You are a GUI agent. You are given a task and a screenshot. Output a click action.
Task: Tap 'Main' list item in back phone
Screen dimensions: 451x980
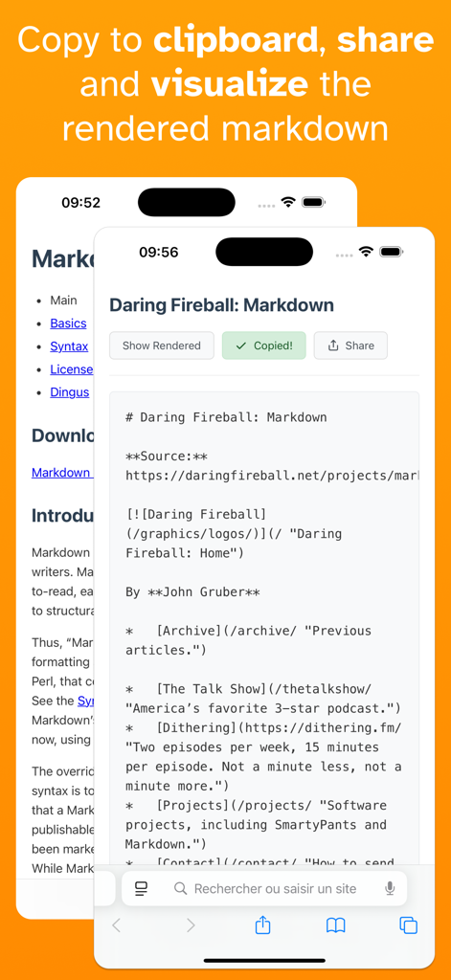64,300
